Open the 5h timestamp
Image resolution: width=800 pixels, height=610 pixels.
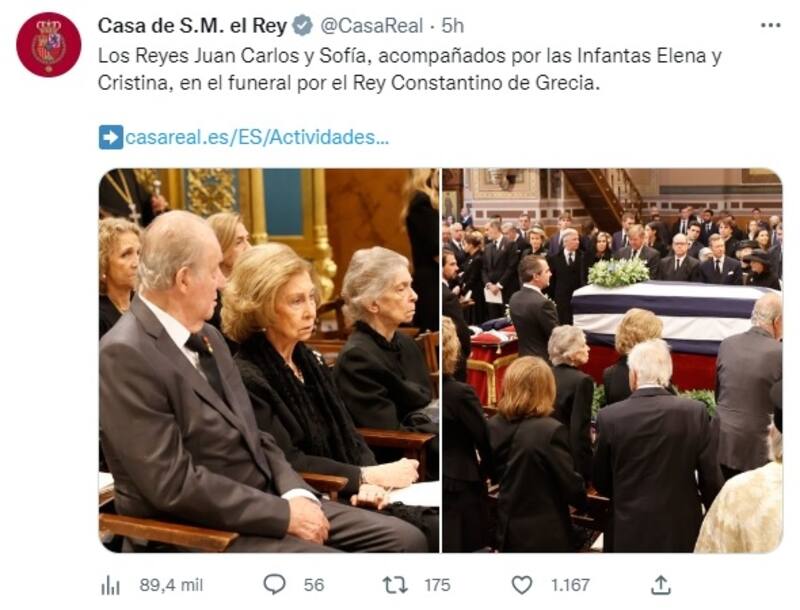[x=453, y=26]
